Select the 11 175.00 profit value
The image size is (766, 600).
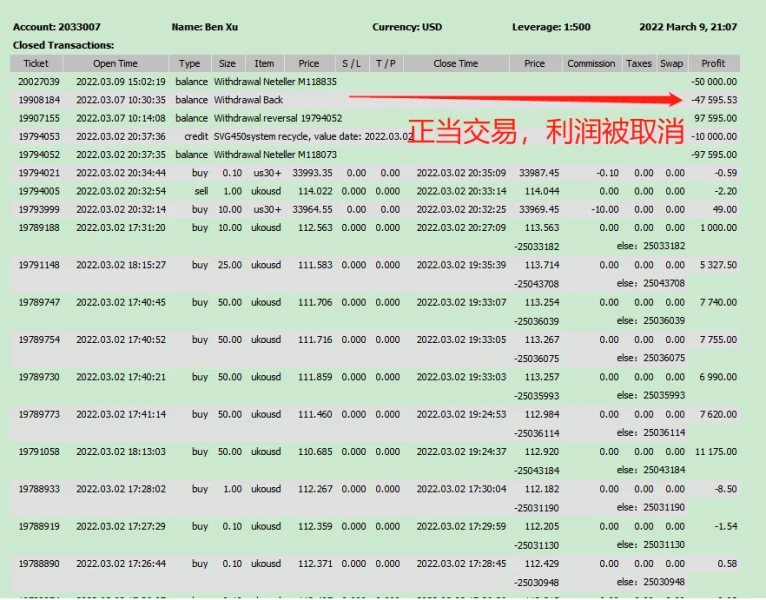click(x=715, y=451)
